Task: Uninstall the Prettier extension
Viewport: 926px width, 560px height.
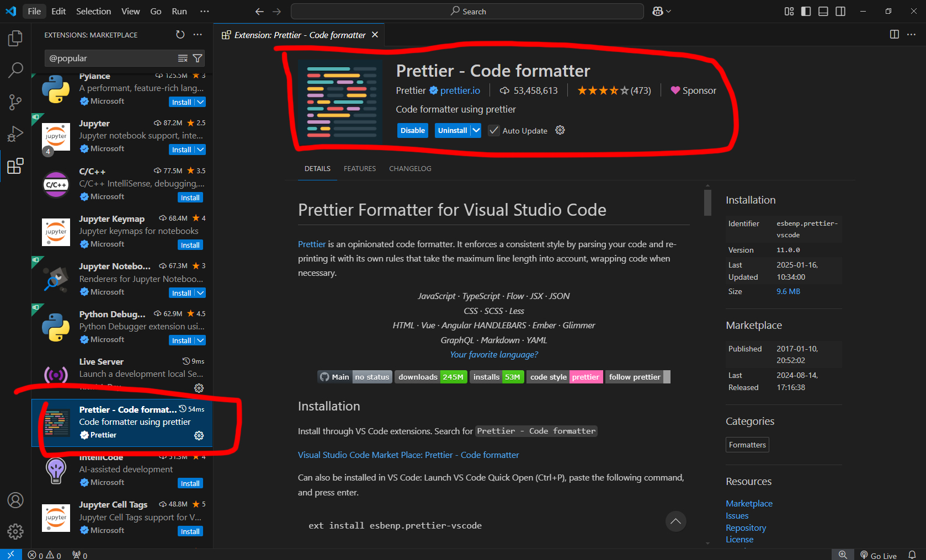Action: pyautogui.click(x=453, y=130)
